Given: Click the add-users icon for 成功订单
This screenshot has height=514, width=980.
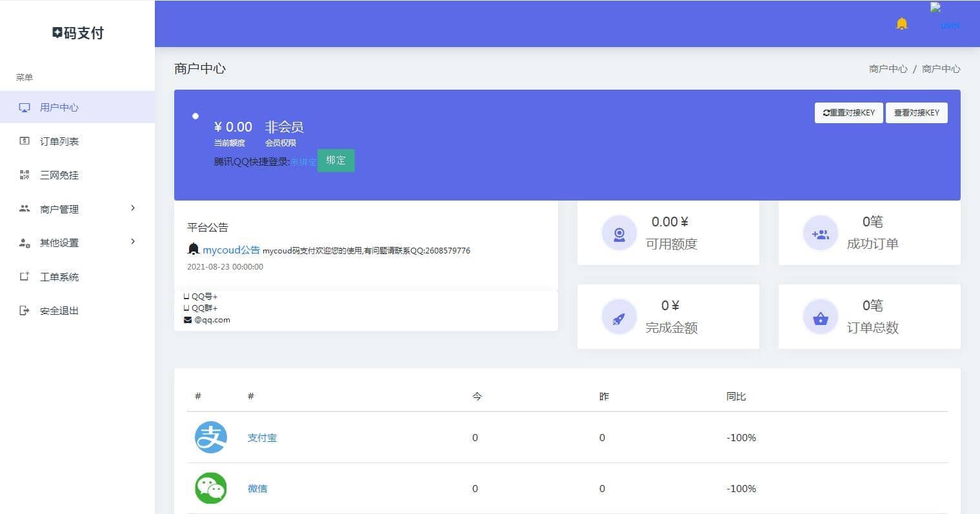Looking at the screenshot, I should coord(820,233).
